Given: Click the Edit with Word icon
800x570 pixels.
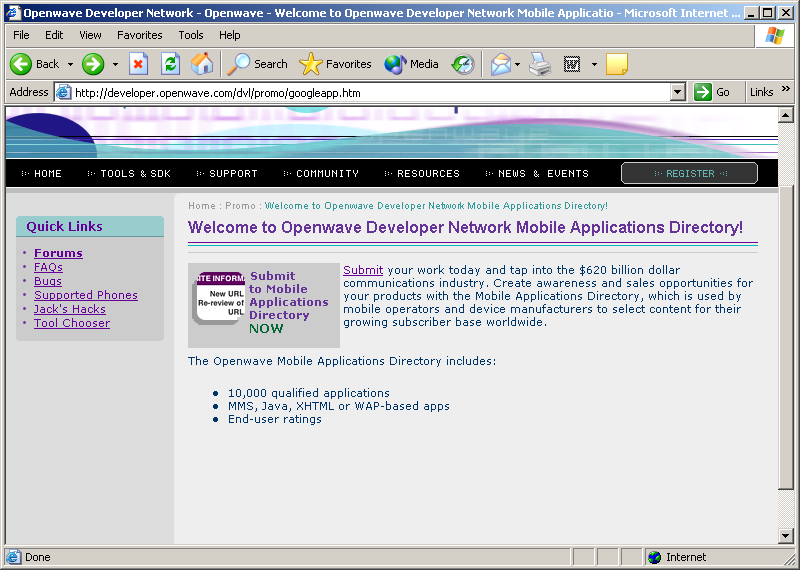Looking at the screenshot, I should pyautogui.click(x=572, y=64).
